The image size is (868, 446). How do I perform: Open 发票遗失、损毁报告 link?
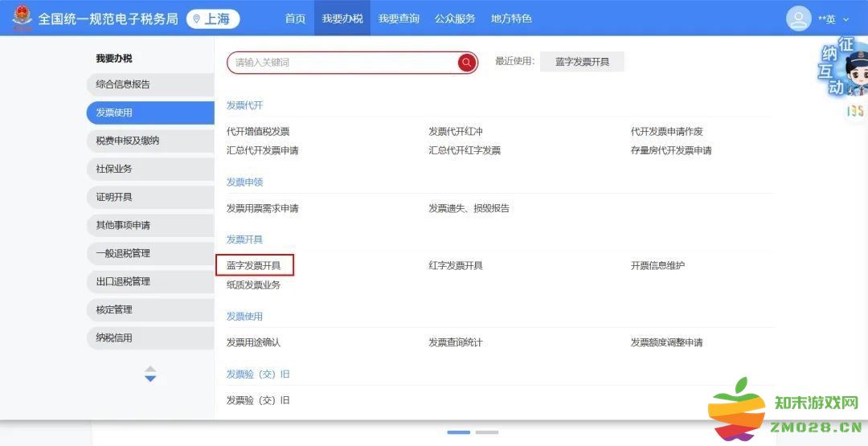[x=469, y=209]
